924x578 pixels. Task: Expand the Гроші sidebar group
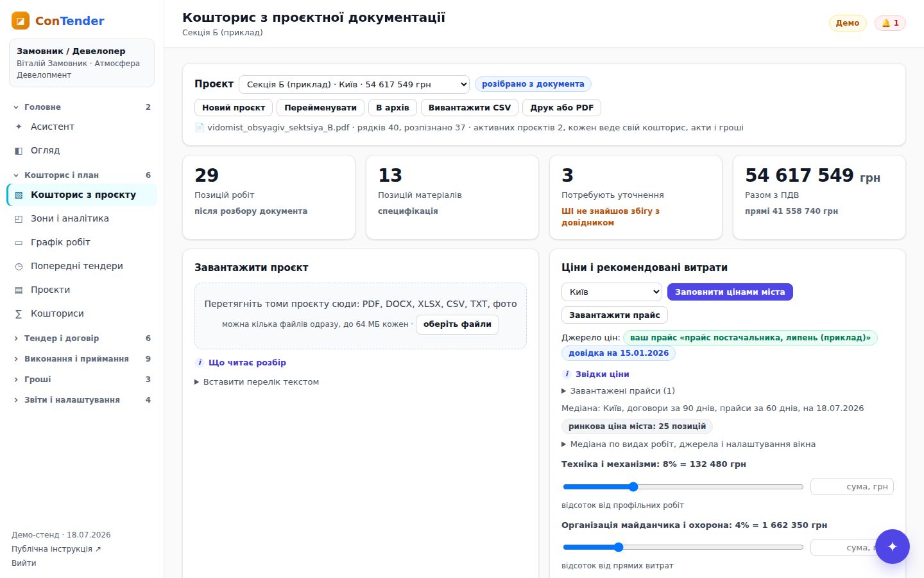pyautogui.click(x=81, y=379)
